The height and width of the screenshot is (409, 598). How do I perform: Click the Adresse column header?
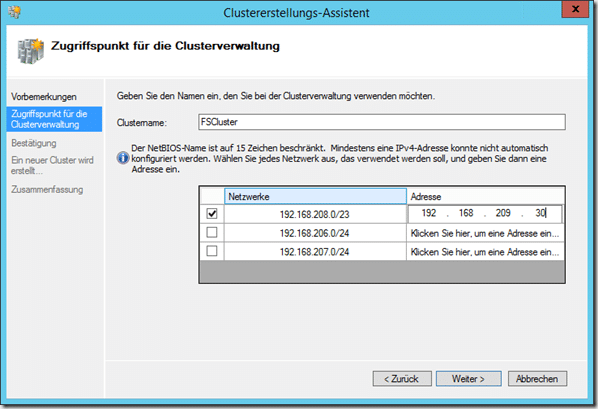[485, 196]
